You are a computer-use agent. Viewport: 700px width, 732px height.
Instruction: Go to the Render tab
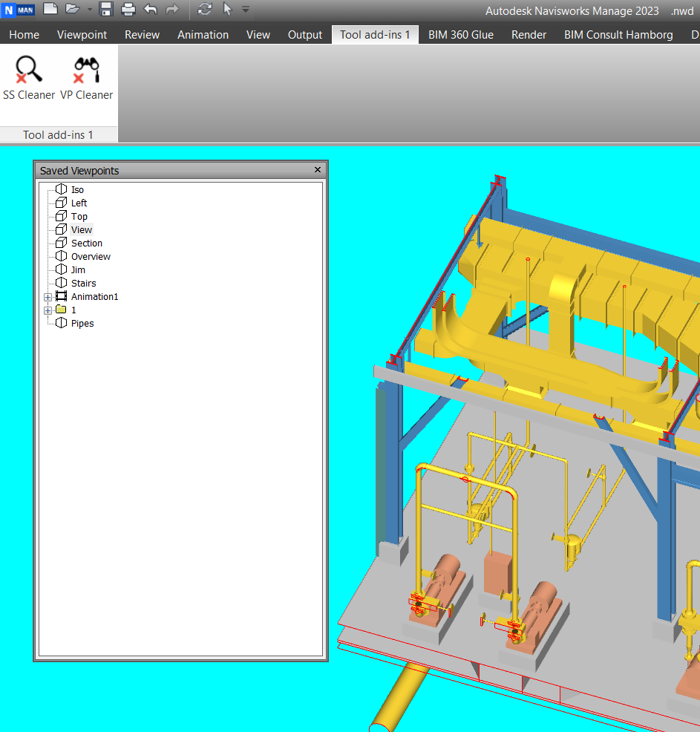(529, 35)
